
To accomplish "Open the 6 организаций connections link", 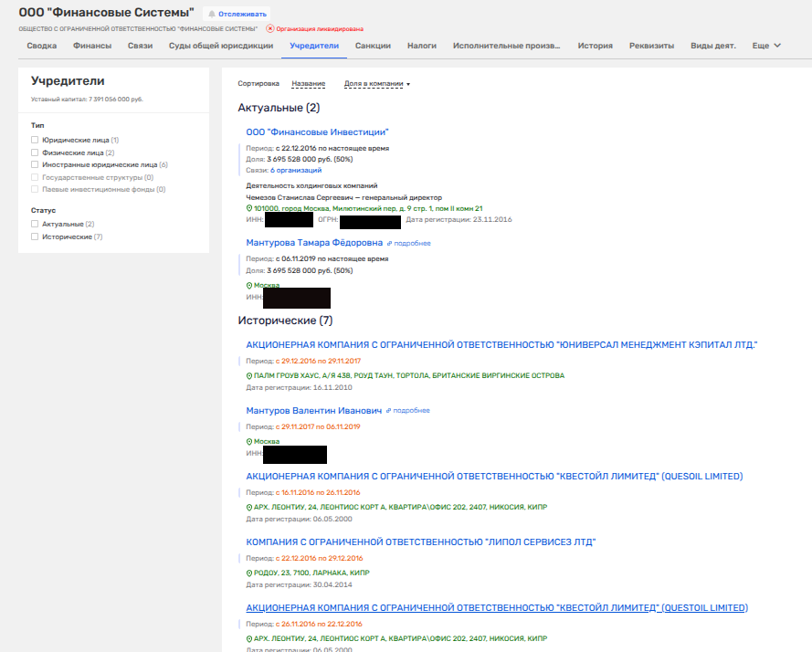I will (295, 170).
